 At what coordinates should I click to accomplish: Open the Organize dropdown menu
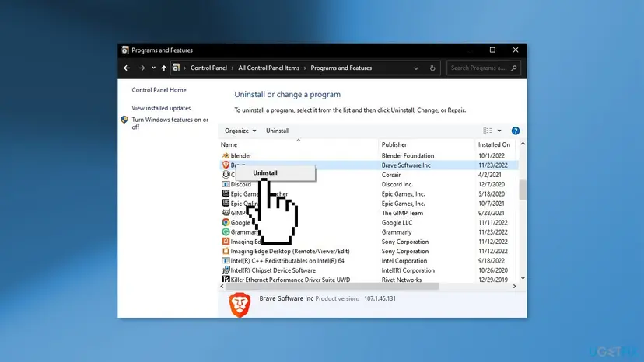pos(240,131)
